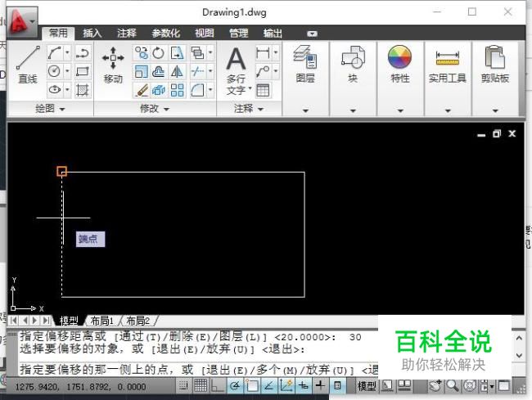Select the Array tool
The width and height of the screenshot is (532, 400).
(x=177, y=90)
